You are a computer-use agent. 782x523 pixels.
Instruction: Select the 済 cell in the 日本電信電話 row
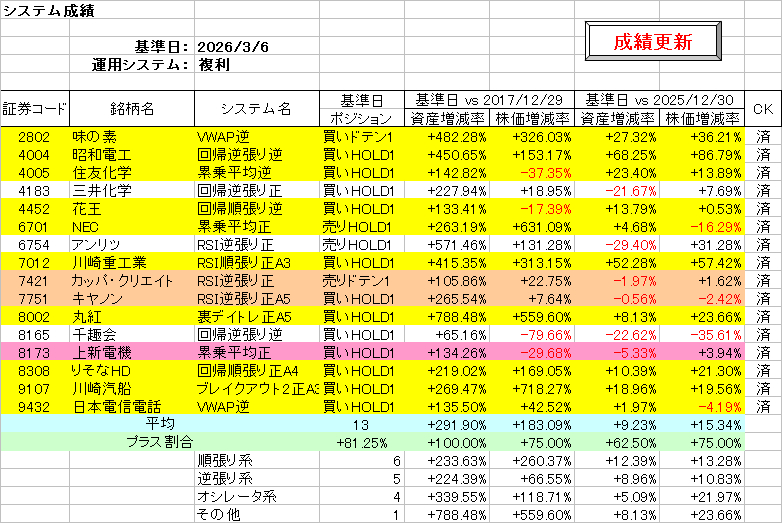(763, 406)
